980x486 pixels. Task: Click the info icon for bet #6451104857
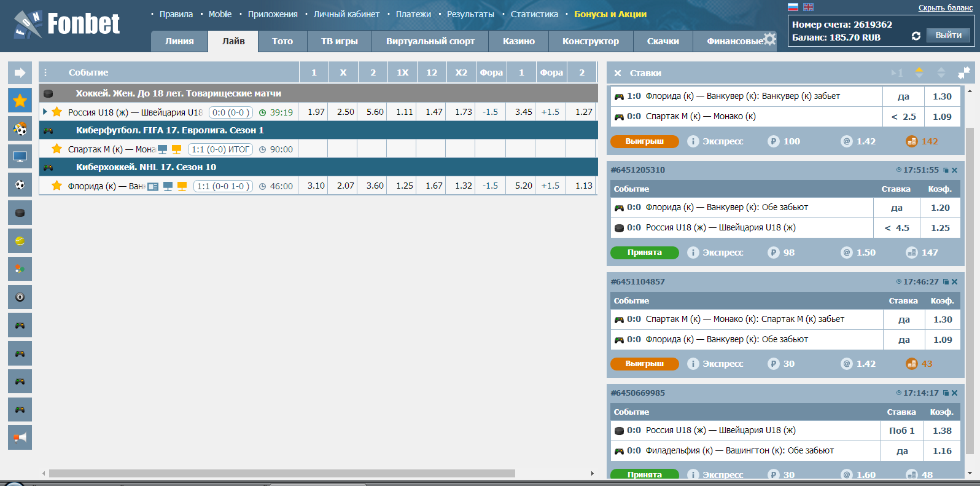pyautogui.click(x=693, y=364)
